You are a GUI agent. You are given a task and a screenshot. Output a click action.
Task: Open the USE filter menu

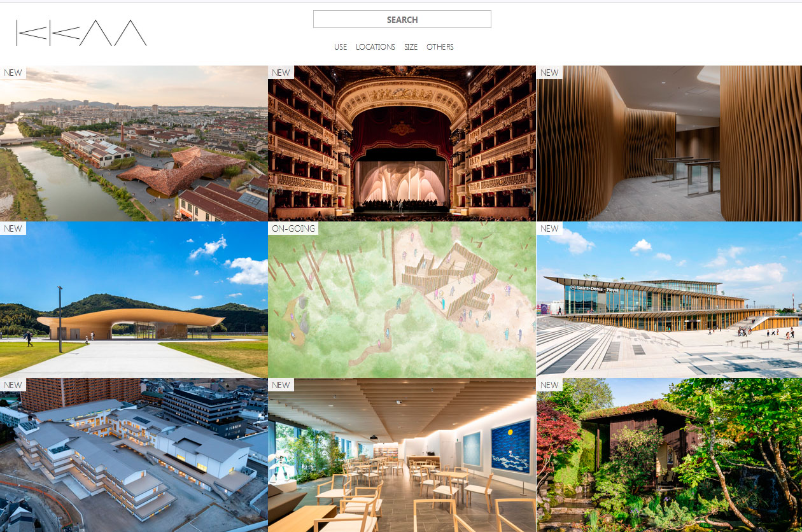[341, 47]
